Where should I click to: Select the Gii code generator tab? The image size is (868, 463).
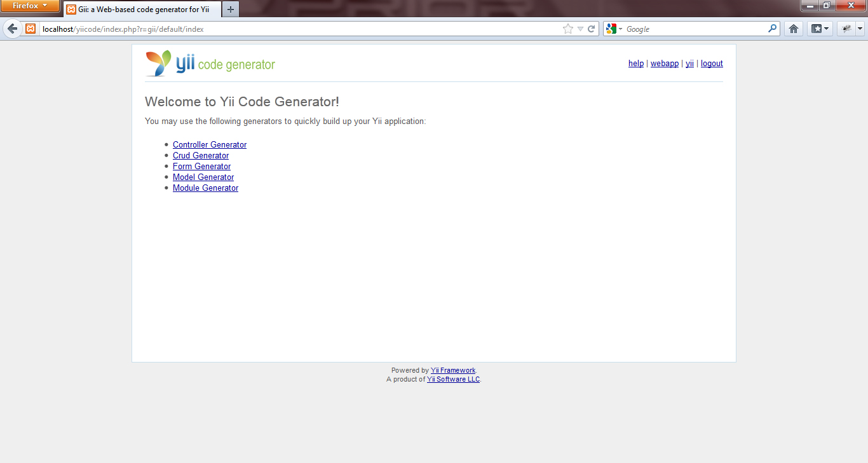(141, 10)
